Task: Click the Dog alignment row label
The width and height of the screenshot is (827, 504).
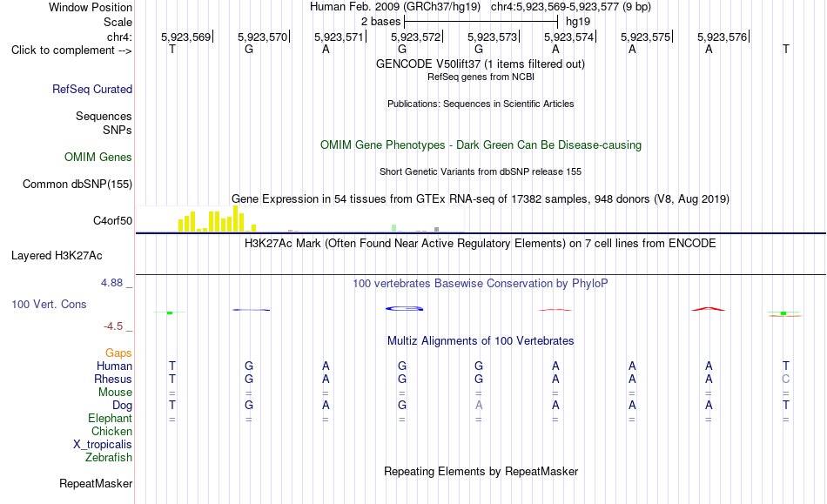Action: (x=123, y=406)
